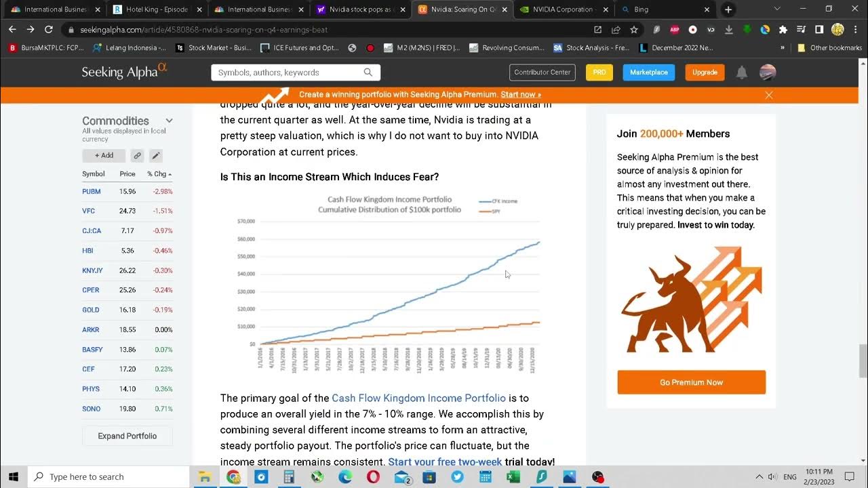Open the Opera browser from taskbar

(373, 476)
